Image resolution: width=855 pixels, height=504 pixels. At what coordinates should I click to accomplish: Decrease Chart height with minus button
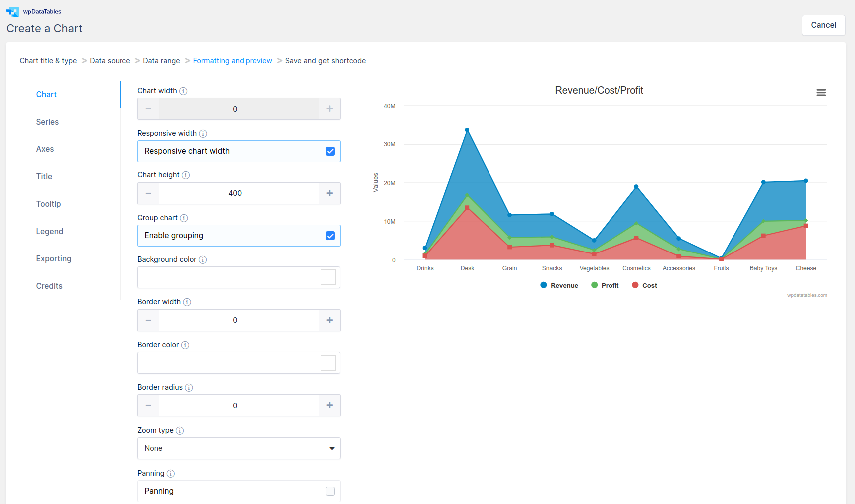click(148, 193)
